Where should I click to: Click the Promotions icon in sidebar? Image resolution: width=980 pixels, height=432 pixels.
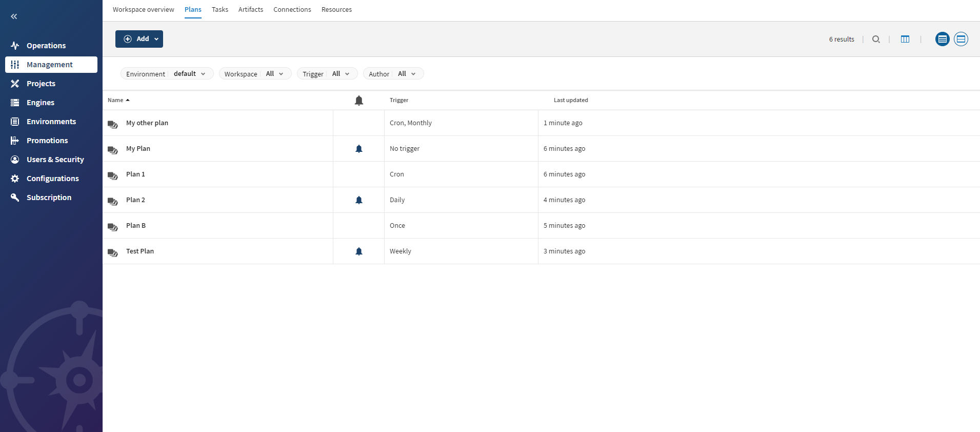[15, 141]
